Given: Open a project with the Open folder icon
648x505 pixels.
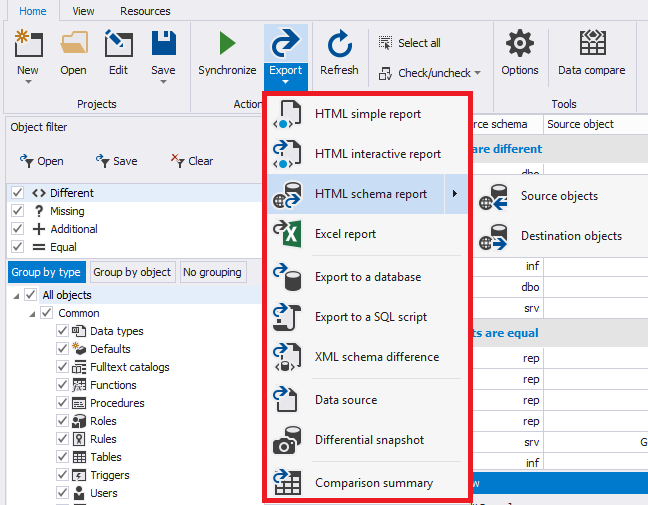Looking at the screenshot, I should [x=74, y=43].
